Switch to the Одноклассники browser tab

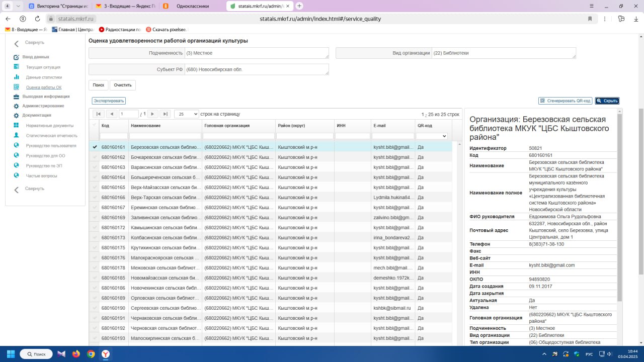tap(193, 6)
